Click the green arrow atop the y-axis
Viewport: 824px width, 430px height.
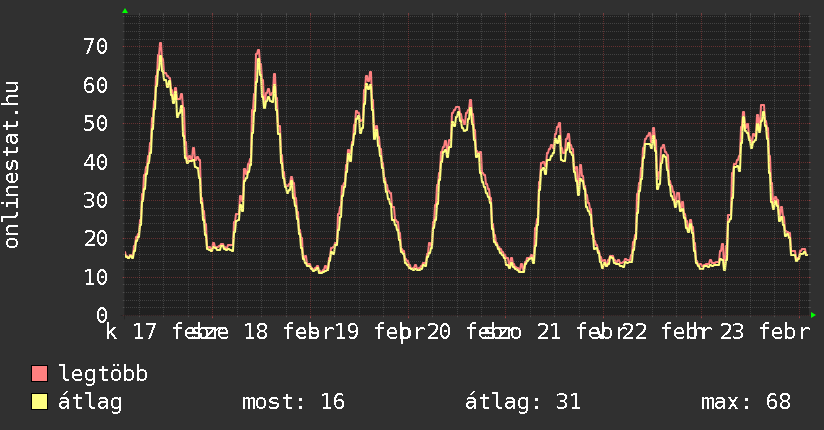point(125,11)
